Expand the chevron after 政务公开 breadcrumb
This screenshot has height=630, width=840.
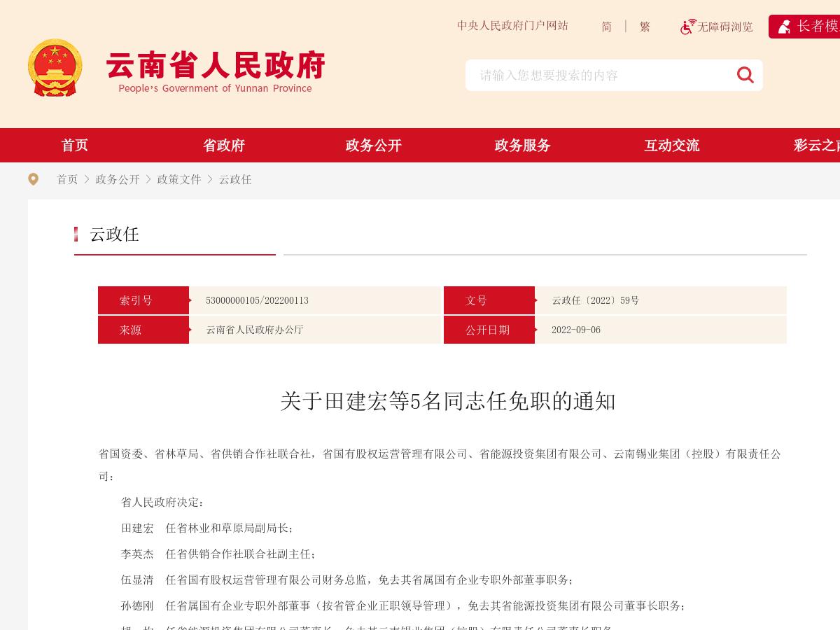[148, 179]
